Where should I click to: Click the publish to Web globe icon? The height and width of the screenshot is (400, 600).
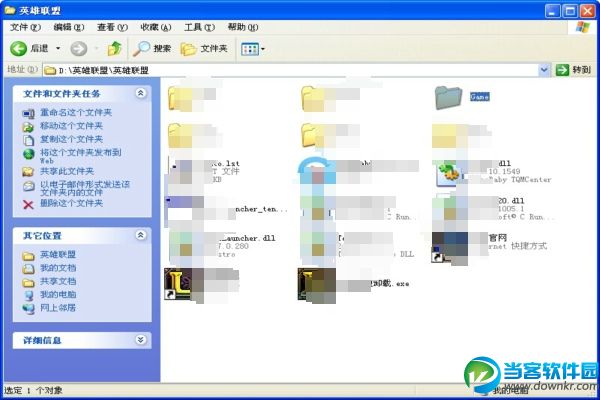click(28, 154)
